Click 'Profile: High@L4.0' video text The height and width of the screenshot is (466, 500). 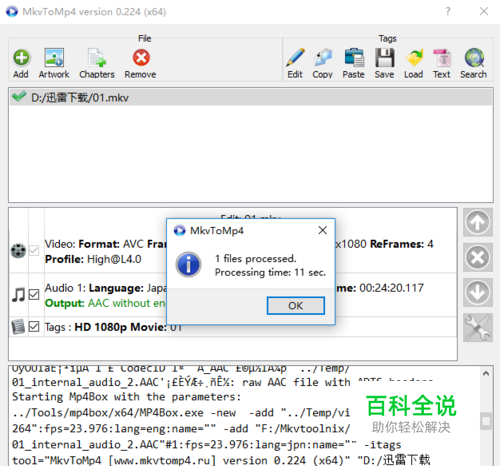pos(93,259)
